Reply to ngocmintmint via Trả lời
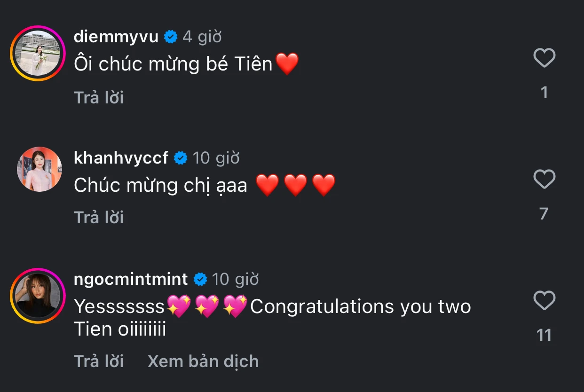 click(x=99, y=361)
